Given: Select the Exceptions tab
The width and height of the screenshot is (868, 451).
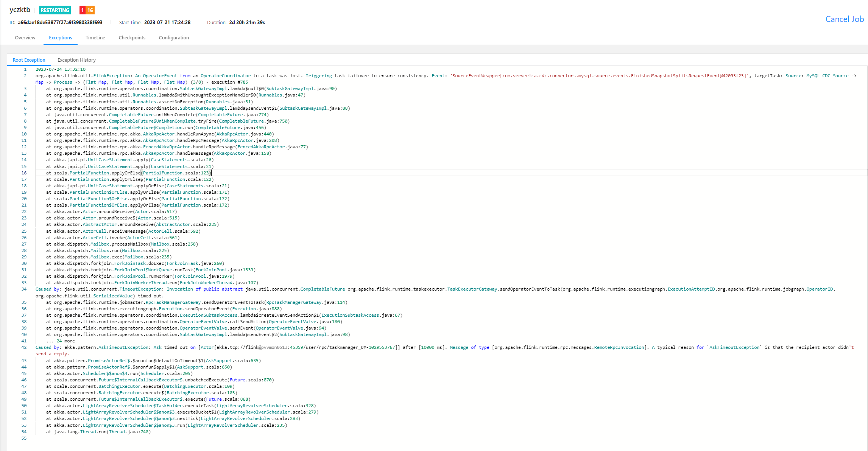Looking at the screenshot, I should click(60, 38).
